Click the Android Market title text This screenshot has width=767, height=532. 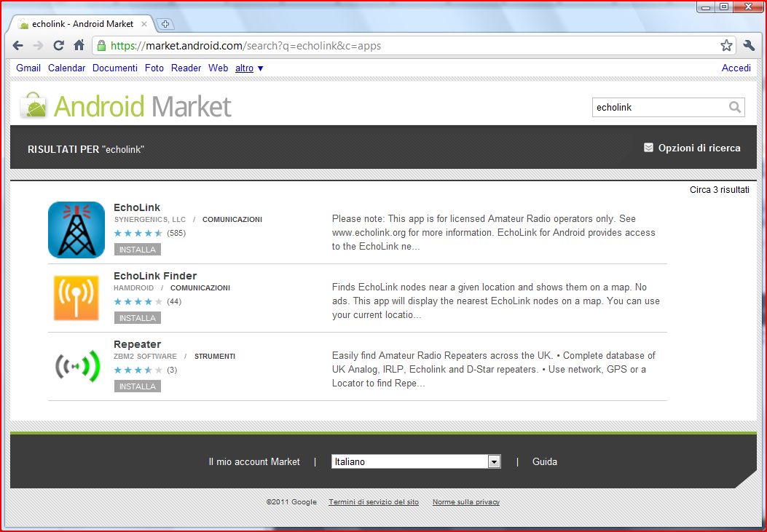pyautogui.click(x=142, y=106)
